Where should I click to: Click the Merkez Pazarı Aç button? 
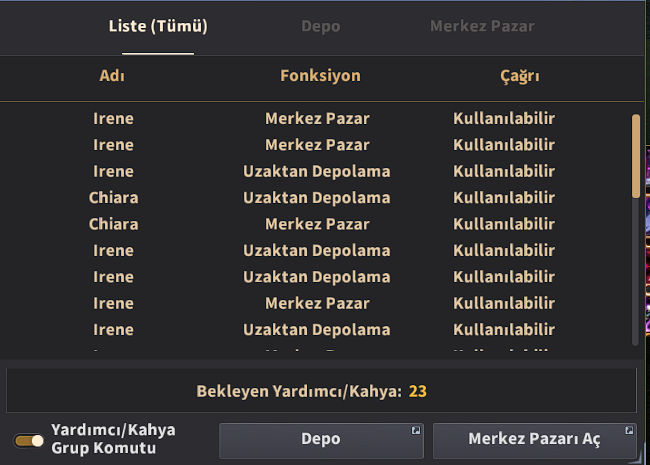coord(535,440)
